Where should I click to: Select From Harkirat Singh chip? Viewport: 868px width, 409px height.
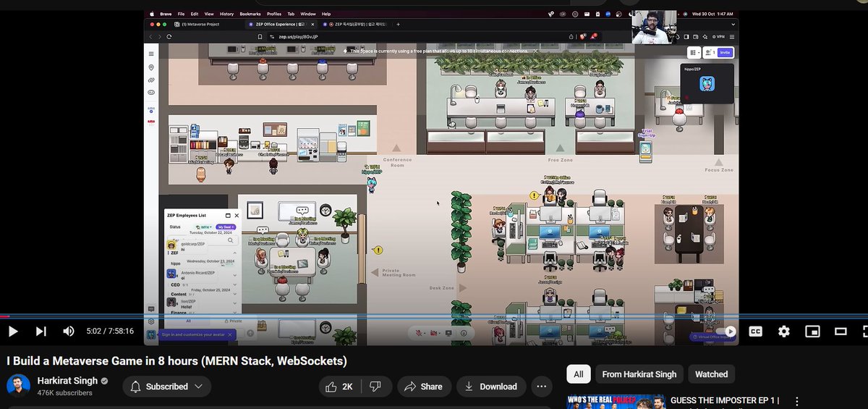point(639,374)
